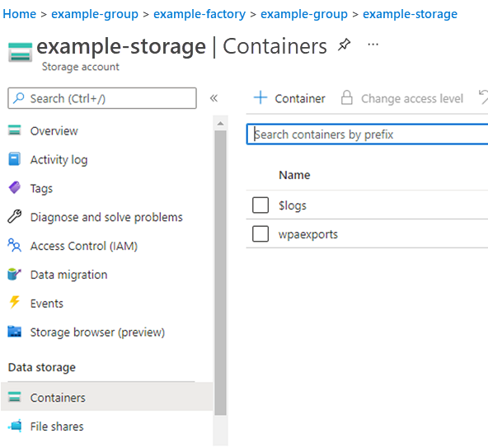Image resolution: width=488 pixels, height=448 pixels.
Task: Open Activity log menu item
Action: (59, 160)
